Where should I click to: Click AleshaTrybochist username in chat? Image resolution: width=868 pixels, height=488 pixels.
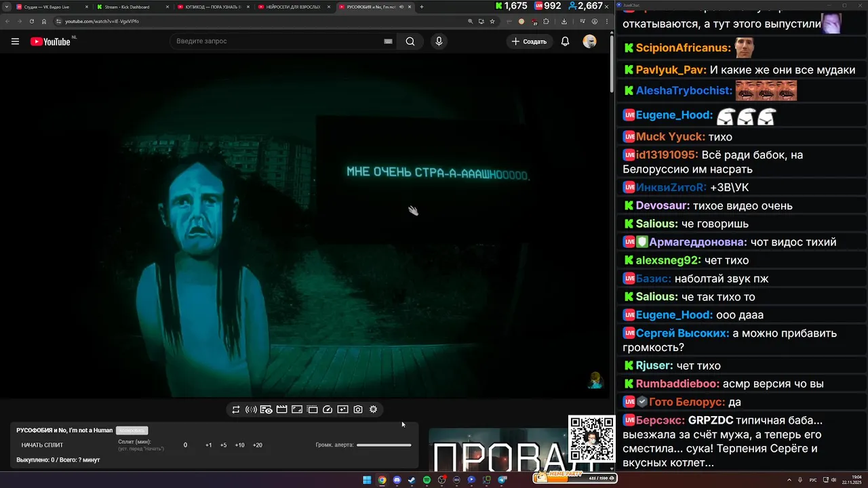(x=684, y=91)
